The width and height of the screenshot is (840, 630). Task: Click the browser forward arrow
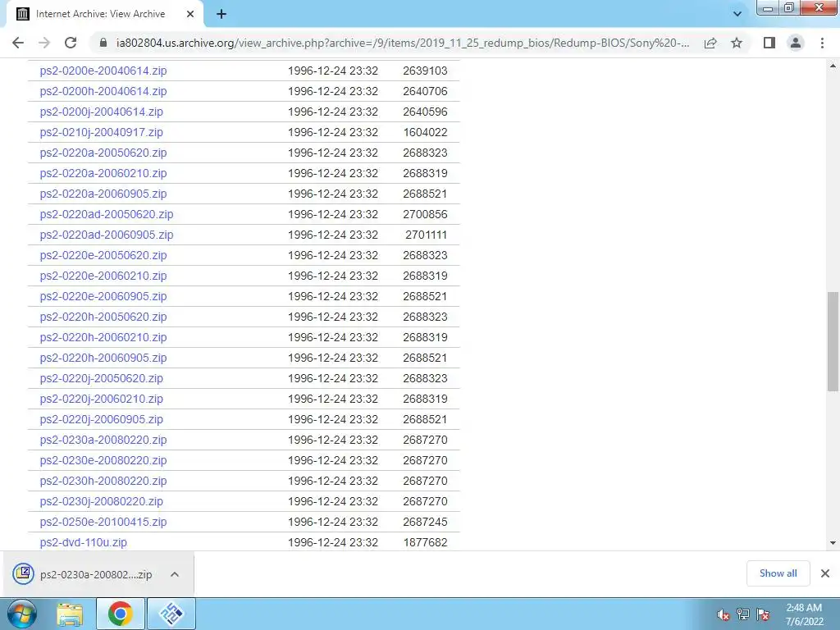(44, 43)
